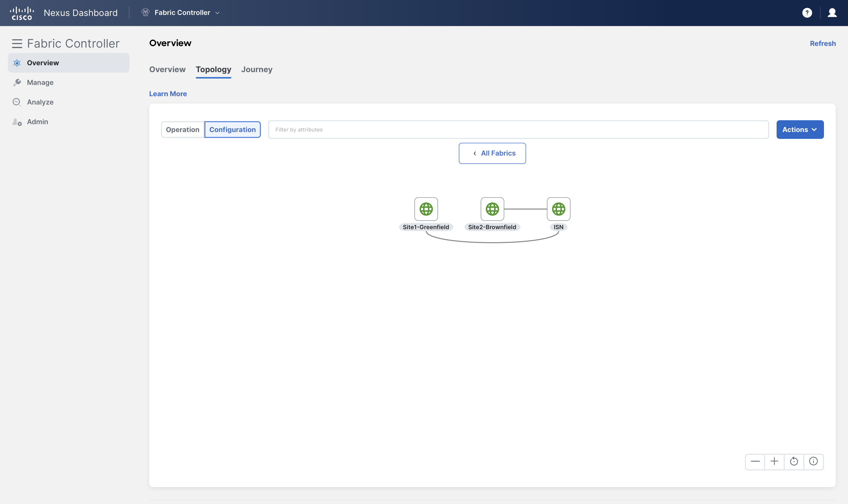The width and height of the screenshot is (848, 504).
Task: Switch topology to Operation mode
Action: click(183, 129)
